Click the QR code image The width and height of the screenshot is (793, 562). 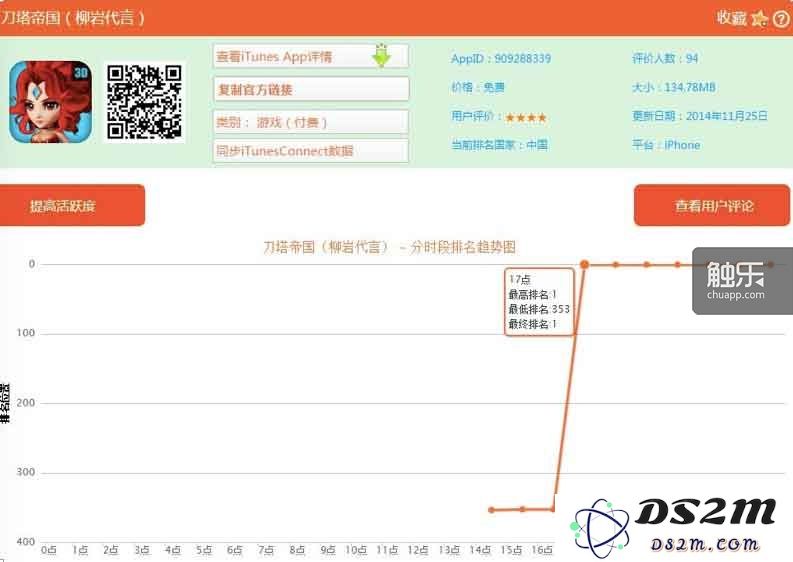[x=144, y=102]
